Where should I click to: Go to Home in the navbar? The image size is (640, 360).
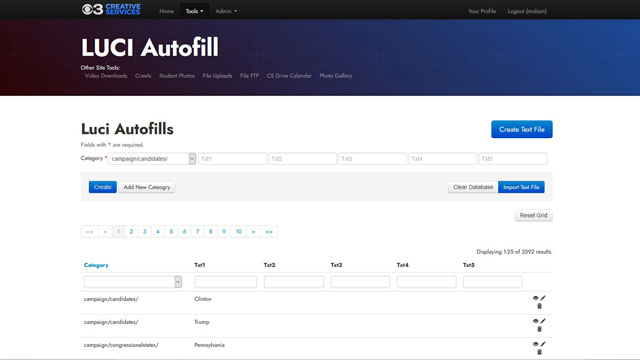[166, 11]
